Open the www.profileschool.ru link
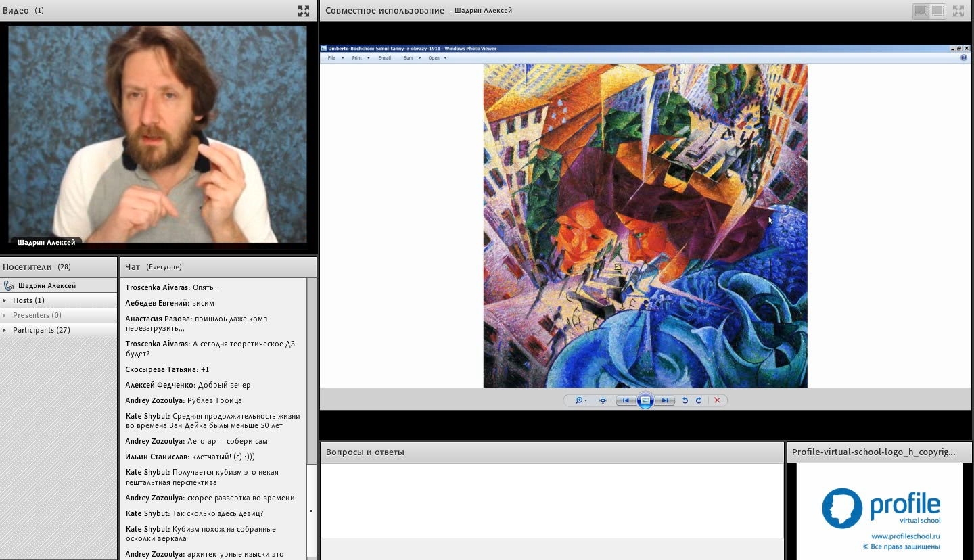The height and width of the screenshot is (560, 974). 906,536
